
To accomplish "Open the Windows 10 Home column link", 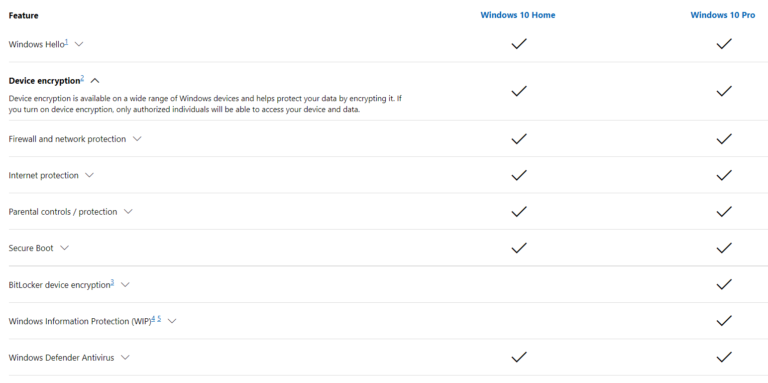I will click(518, 15).
